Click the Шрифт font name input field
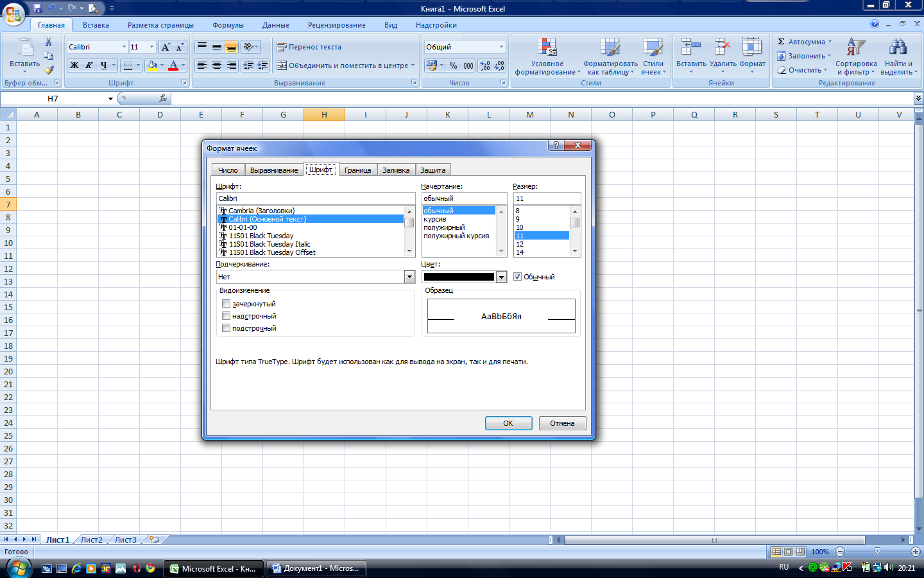The height and width of the screenshot is (578, 924). coord(316,198)
